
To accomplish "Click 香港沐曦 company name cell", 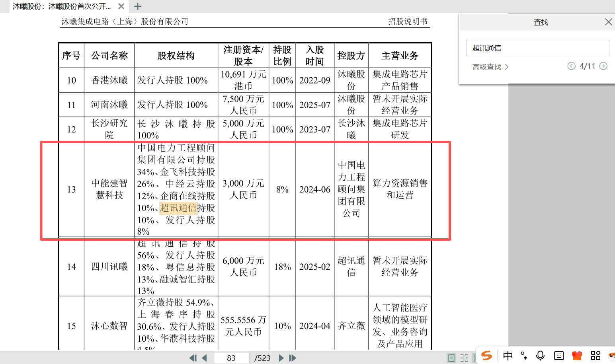I will 109,80.
